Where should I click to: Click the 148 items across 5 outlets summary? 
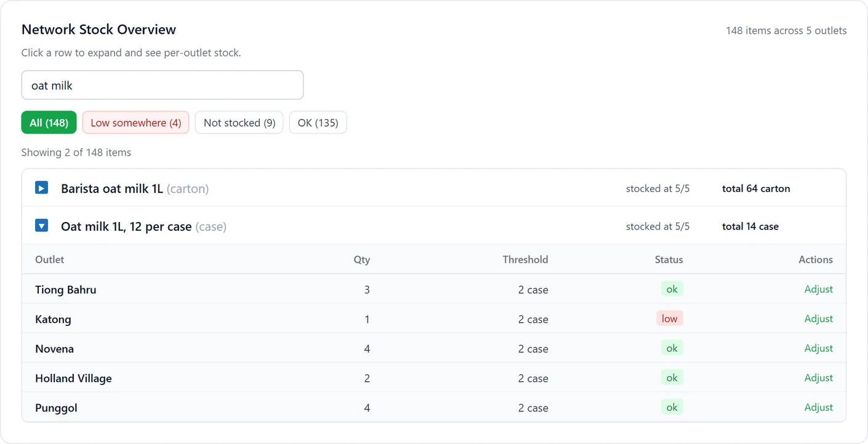(786, 30)
